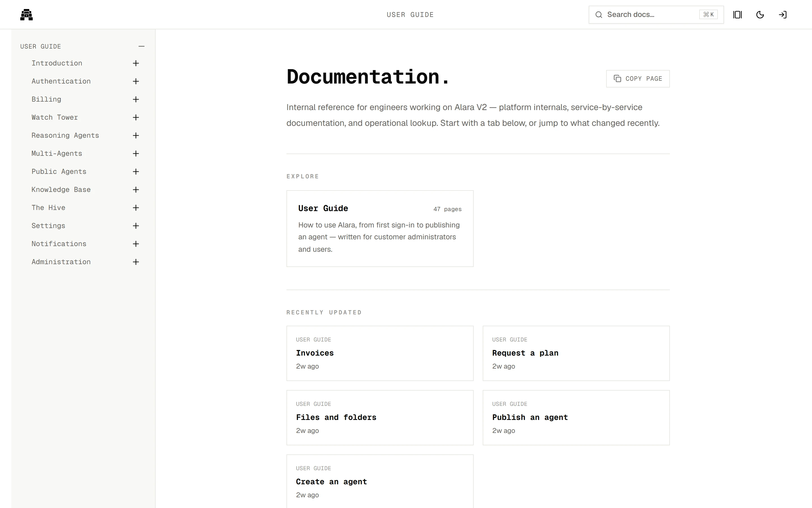Screen dimensions: 812x508
Task: Click the copy icon in COPY PAGE
Action: click(x=617, y=79)
